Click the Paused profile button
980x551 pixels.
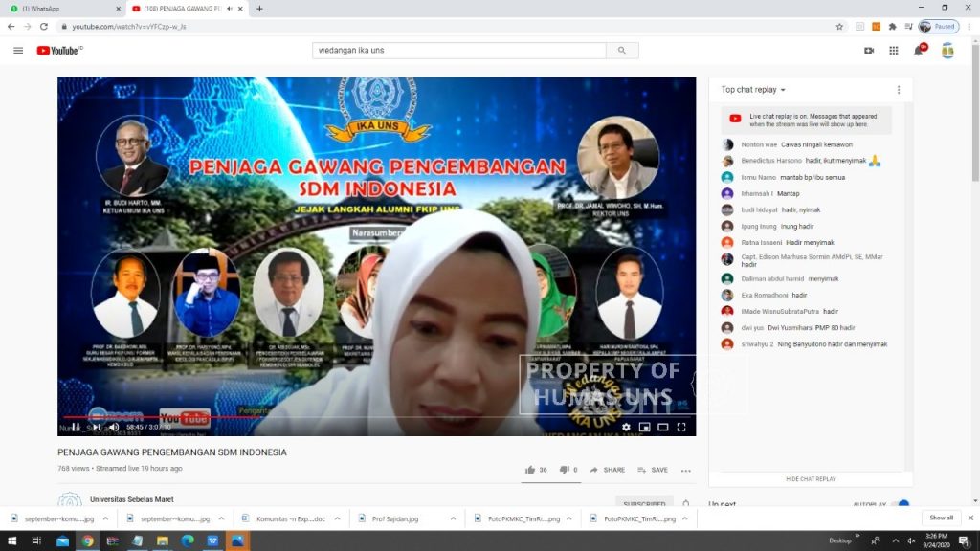pos(938,26)
